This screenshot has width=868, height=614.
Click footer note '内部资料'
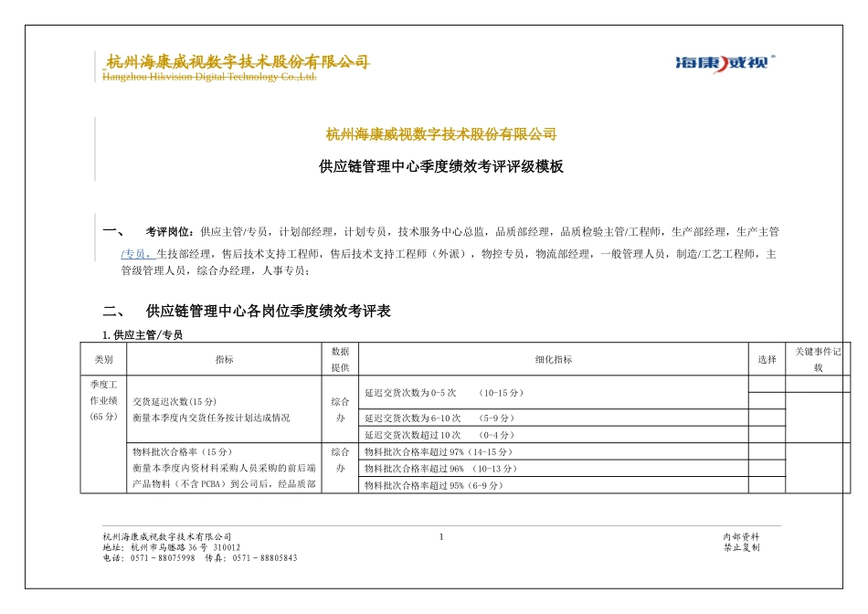(741, 536)
